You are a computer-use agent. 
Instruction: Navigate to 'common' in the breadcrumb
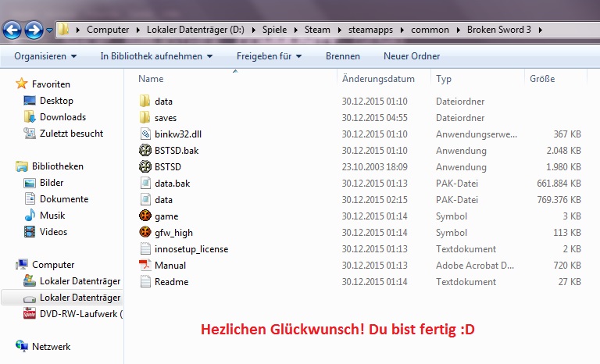(430, 30)
